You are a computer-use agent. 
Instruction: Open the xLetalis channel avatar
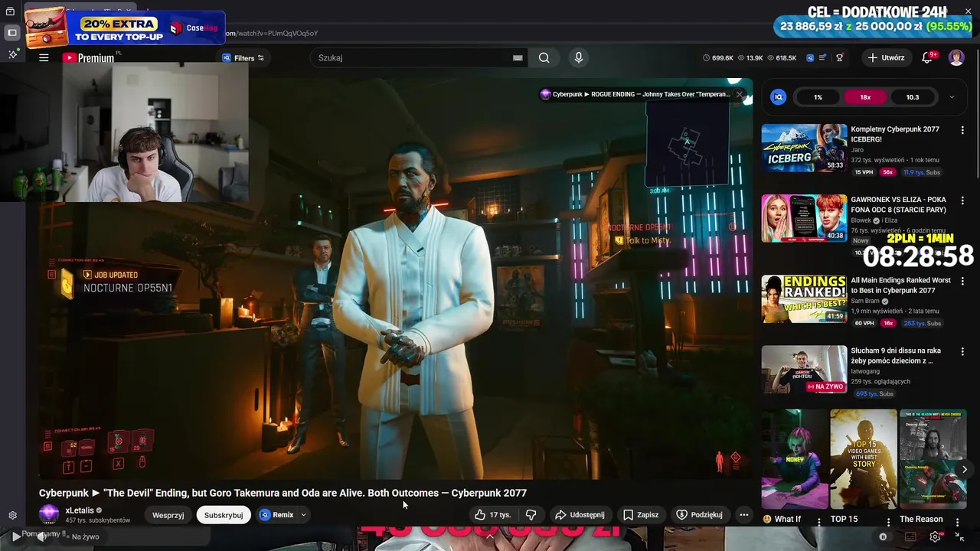coord(49,514)
